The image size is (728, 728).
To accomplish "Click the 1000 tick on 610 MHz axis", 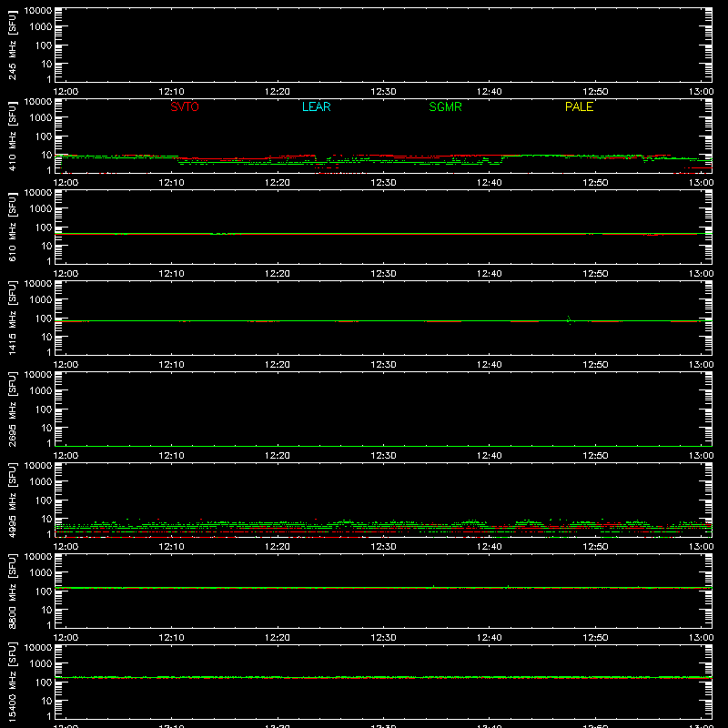I will 41,209.
